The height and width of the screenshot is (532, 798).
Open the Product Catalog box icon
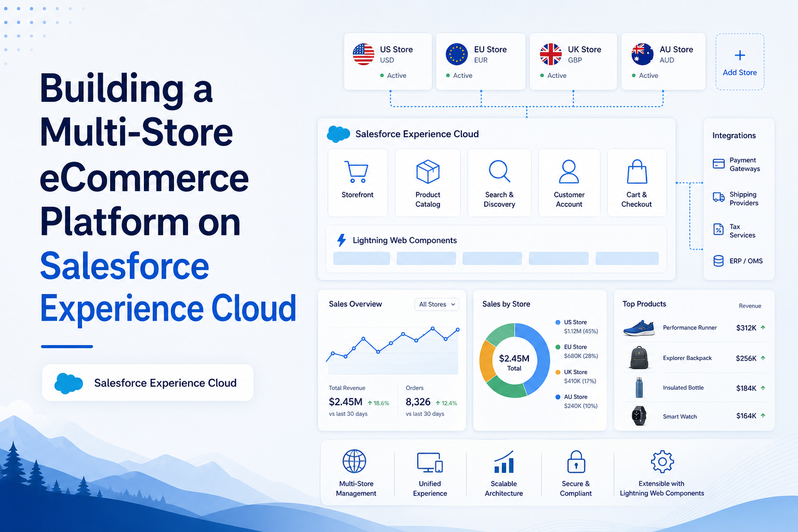pos(428,171)
